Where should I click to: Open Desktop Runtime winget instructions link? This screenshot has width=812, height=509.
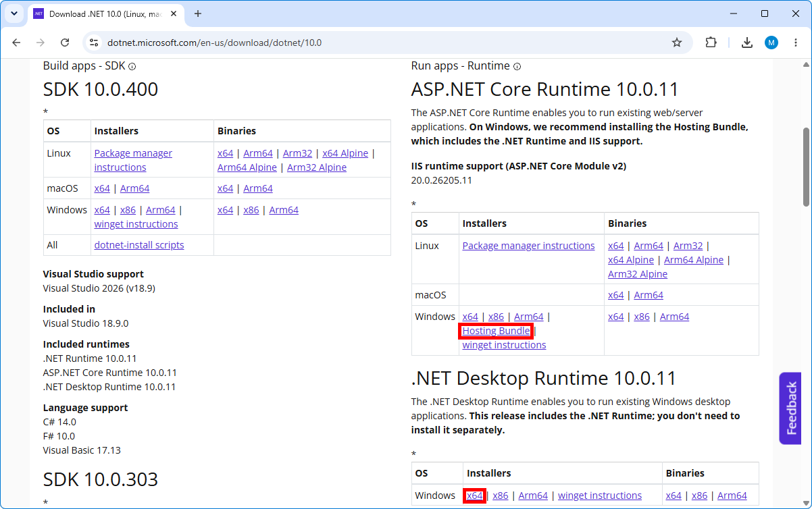600,495
